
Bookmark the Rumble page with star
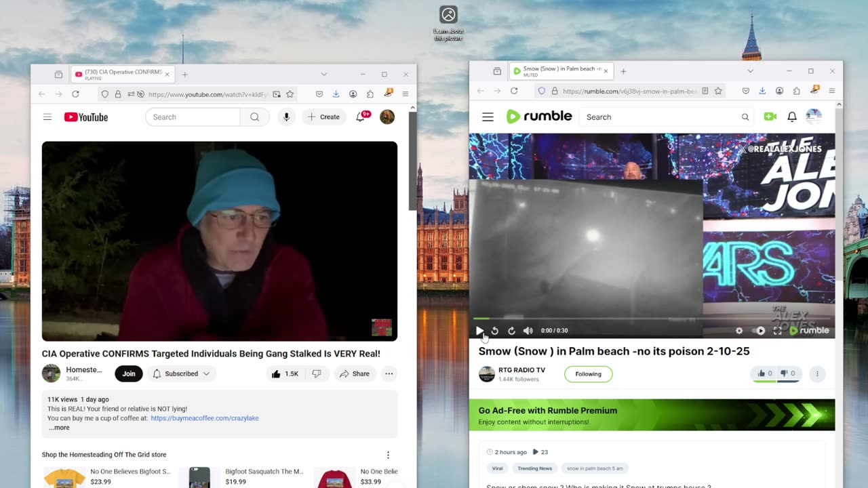[x=718, y=91]
